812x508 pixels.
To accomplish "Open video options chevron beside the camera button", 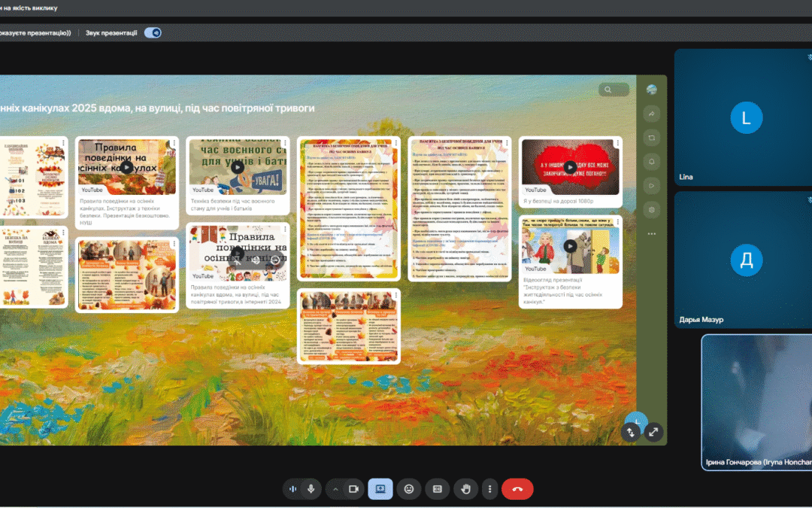I will [335, 489].
